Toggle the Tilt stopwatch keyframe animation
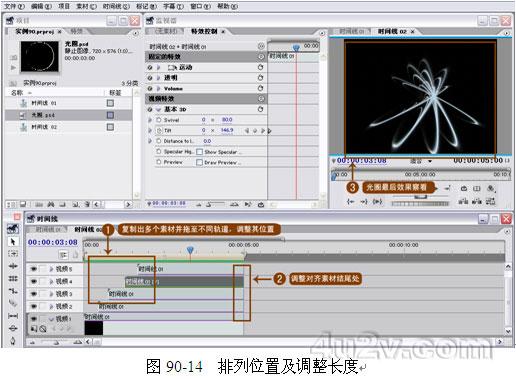 [x=159, y=130]
